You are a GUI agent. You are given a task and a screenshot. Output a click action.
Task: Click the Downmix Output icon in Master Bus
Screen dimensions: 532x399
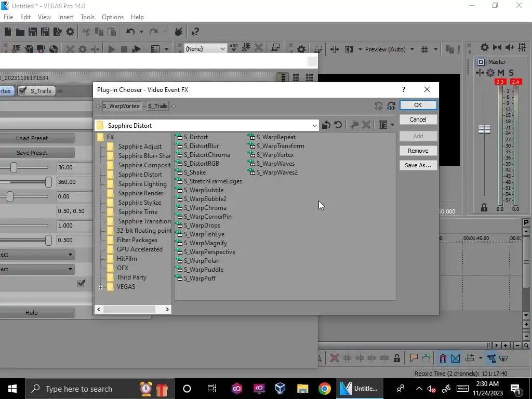[497, 47]
